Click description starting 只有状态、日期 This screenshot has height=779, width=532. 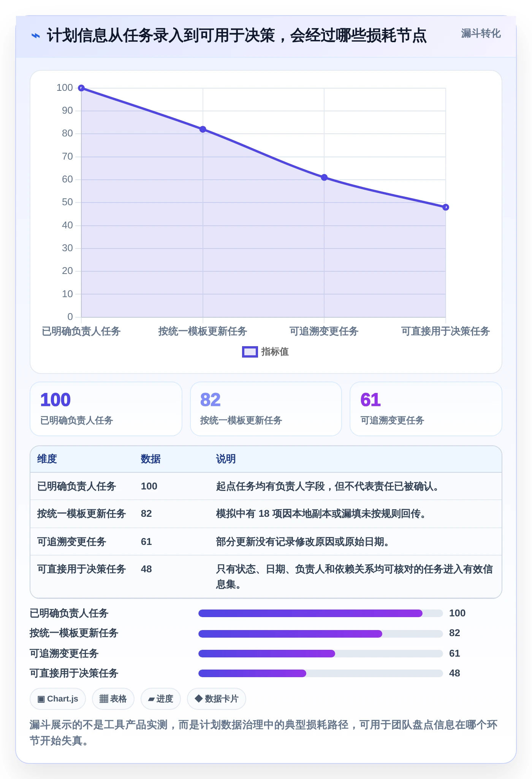(355, 577)
